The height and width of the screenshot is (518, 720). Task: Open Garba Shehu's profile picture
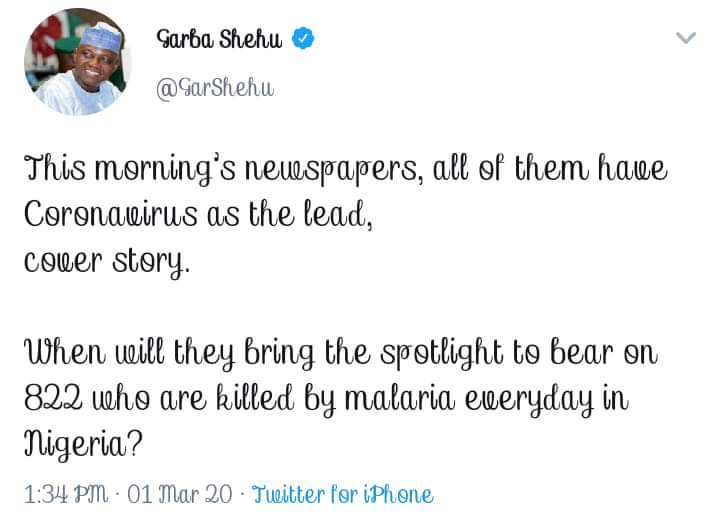(x=78, y=62)
